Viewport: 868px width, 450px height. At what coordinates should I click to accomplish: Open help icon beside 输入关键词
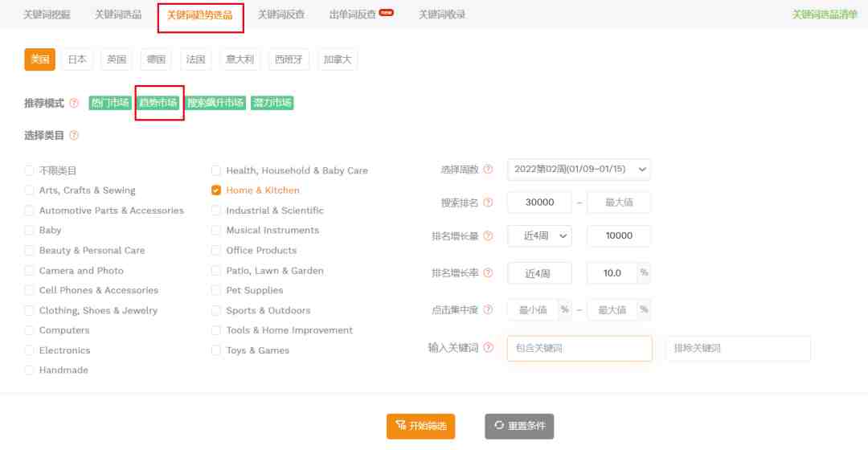(x=488, y=348)
